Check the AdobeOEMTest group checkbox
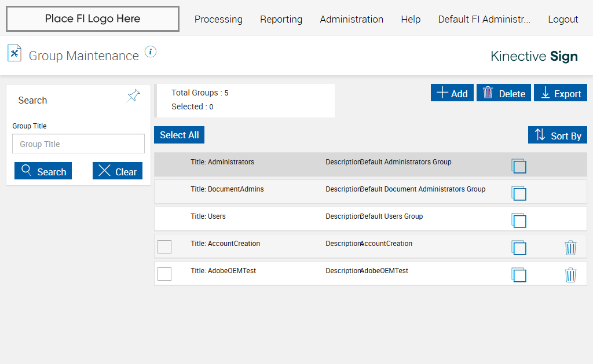This screenshot has height=364, width=593. tap(164, 274)
